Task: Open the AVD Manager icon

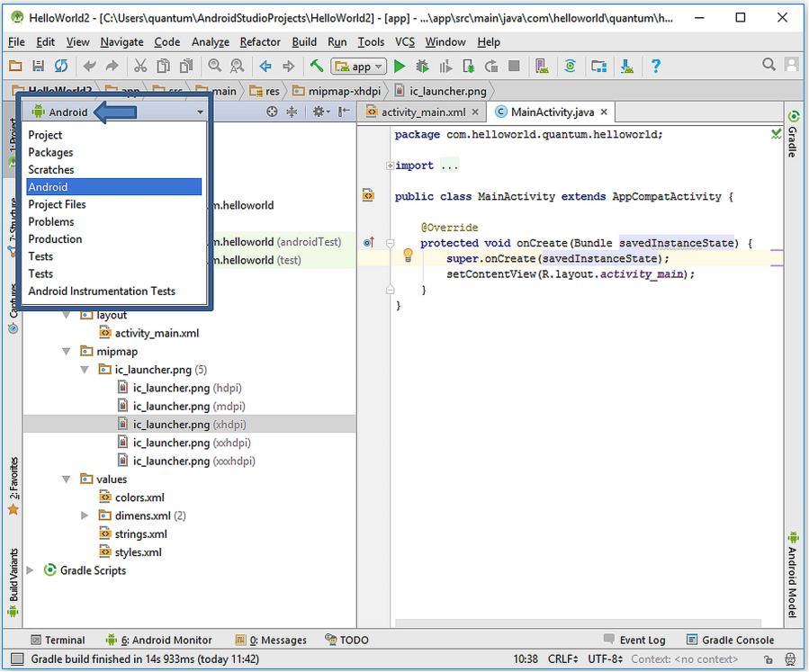Action: point(542,66)
